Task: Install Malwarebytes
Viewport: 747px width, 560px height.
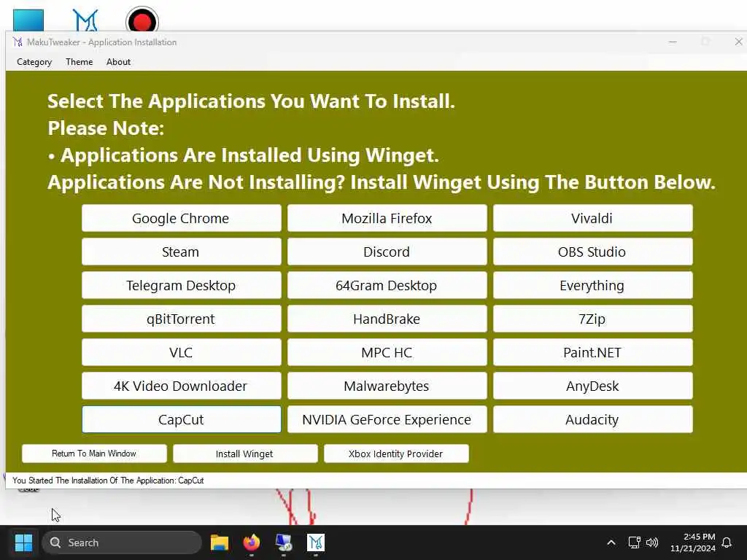Action: click(387, 386)
